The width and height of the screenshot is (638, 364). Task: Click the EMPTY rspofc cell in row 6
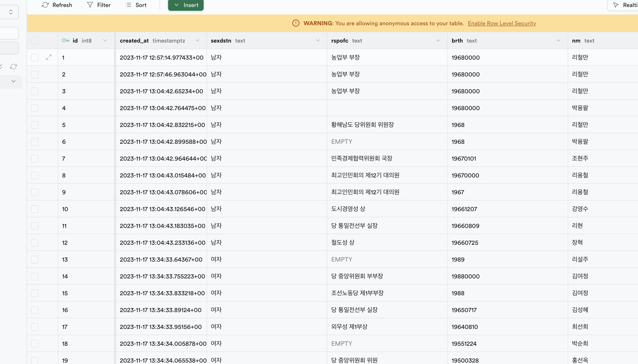pos(342,142)
